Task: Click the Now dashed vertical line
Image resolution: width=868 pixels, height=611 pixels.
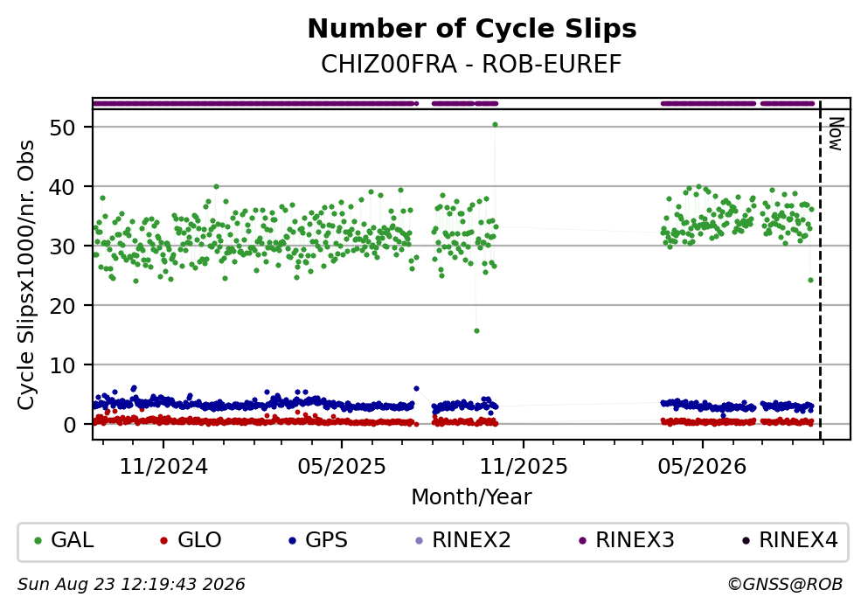Action: [820, 270]
